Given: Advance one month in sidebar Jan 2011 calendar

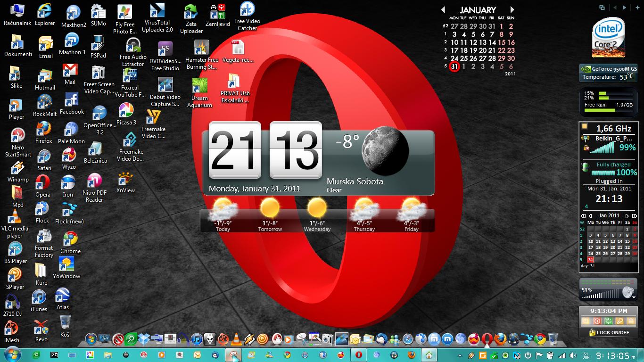Looking at the screenshot, I should pyautogui.click(x=627, y=216).
